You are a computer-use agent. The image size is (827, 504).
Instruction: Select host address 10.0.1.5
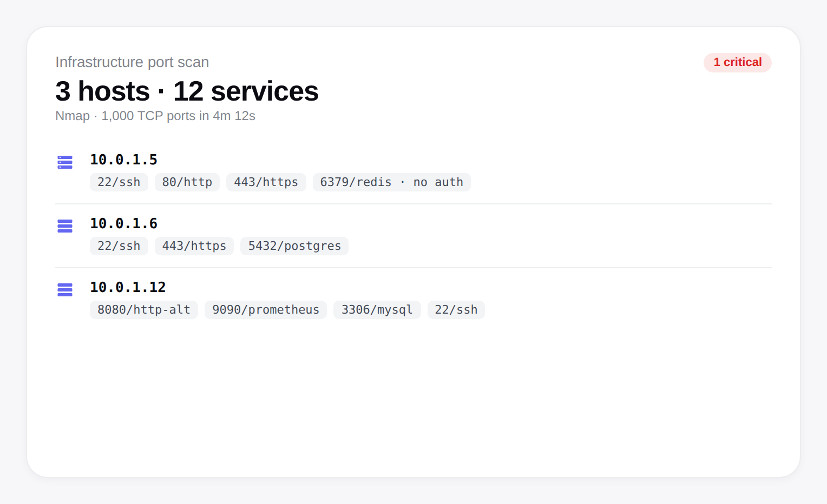click(123, 160)
